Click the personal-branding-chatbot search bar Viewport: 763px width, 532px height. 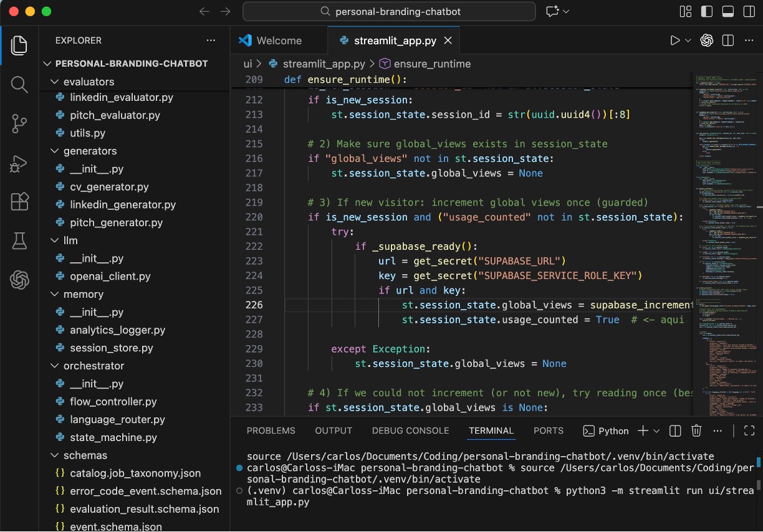[x=389, y=11]
